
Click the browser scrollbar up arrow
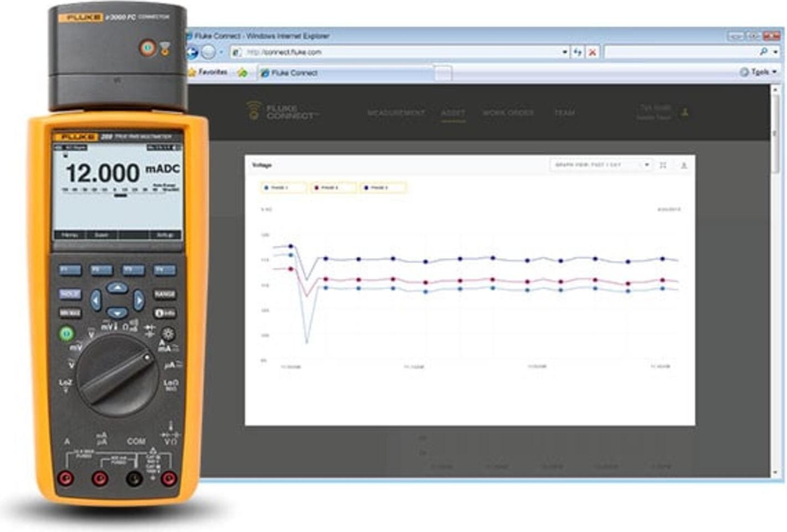[x=775, y=89]
